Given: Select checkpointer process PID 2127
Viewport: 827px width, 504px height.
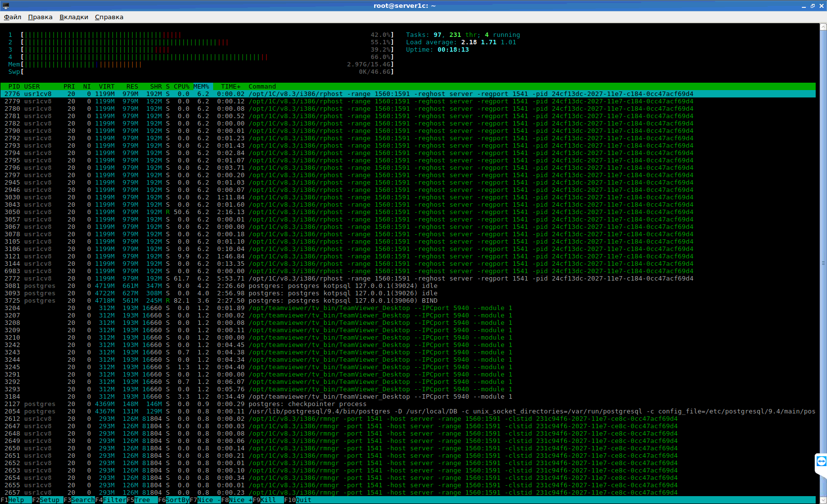Looking at the screenshot, I should click(408, 404).
